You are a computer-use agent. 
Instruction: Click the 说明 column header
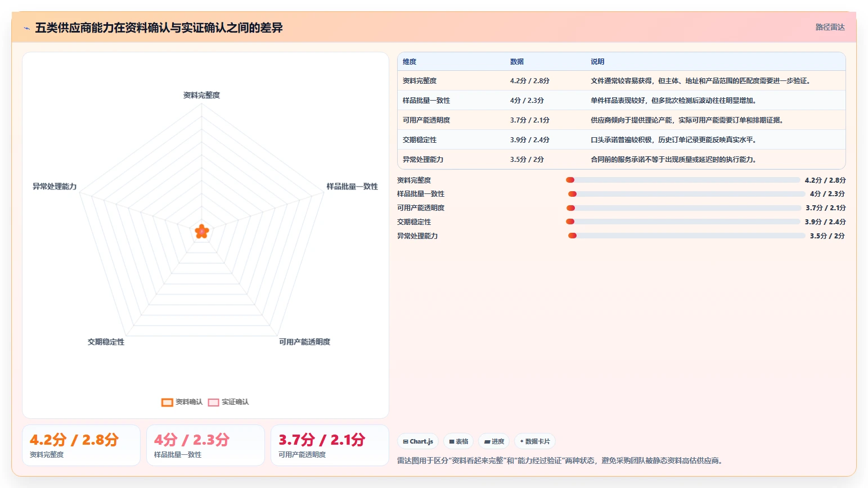pos(597,62)
